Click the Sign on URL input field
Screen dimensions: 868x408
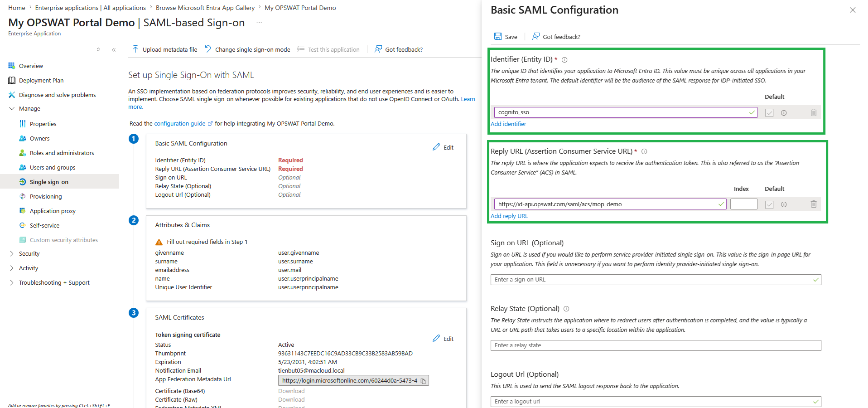click(656, 280)
